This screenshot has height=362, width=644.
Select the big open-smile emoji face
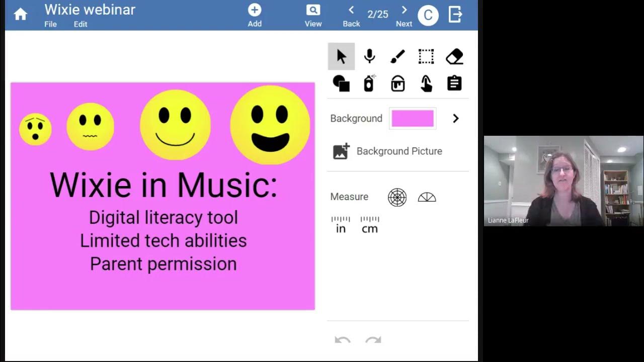pyautogui.click(x=270, y=125)
